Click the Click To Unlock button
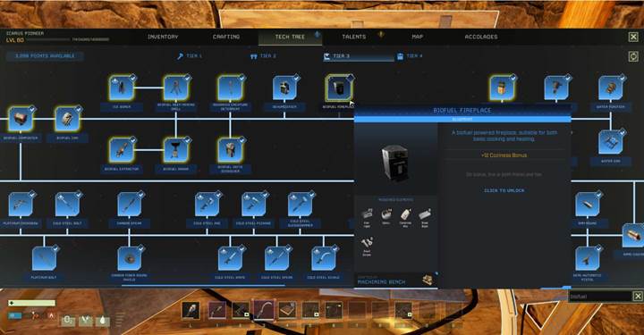 pos(504,190)
